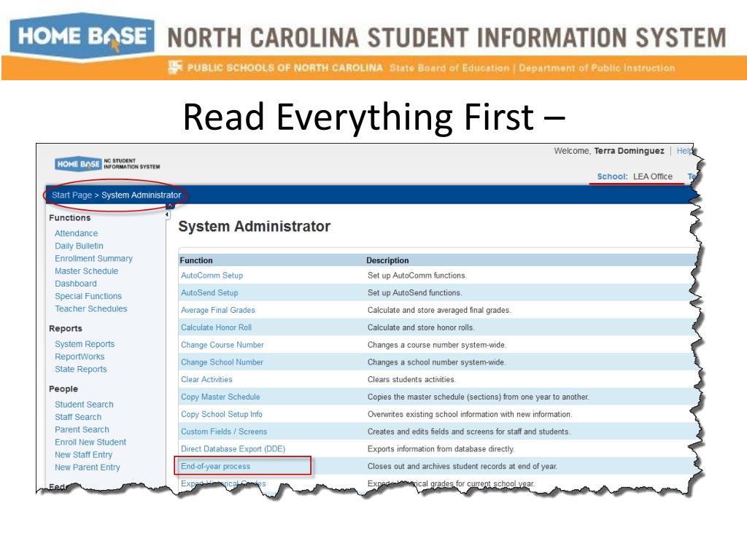Image resolution: width=747 pixels, height=560 pixels.
Task: Open System Reports link
Action: coord(85,344)
